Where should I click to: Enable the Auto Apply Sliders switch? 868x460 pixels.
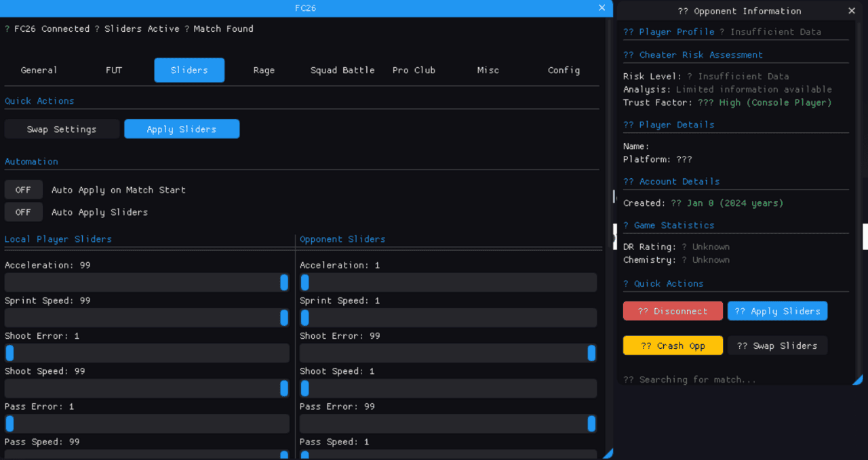coord(24,212)
